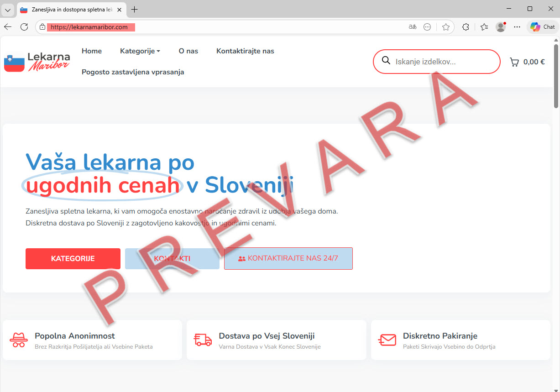Open browser settings and more menu
Image resolution: width=560 pixels, height=392 pixels.
click(x=517, y=27)
